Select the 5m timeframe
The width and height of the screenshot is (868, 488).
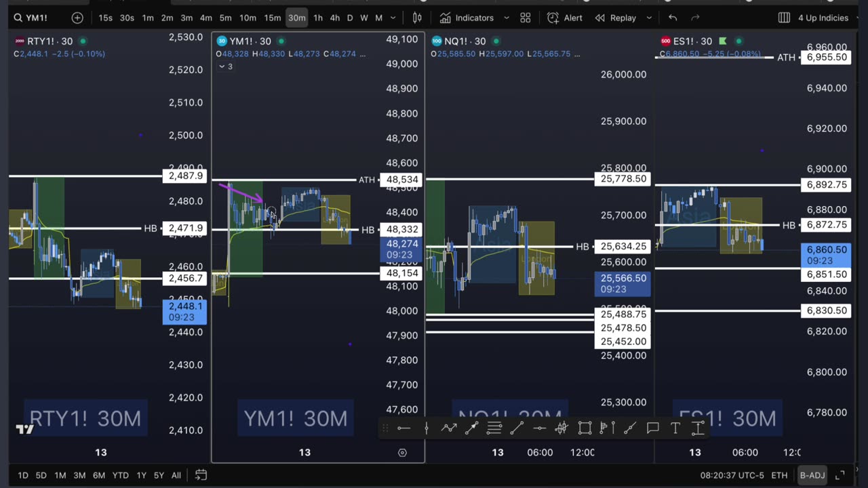coord(225,18)
